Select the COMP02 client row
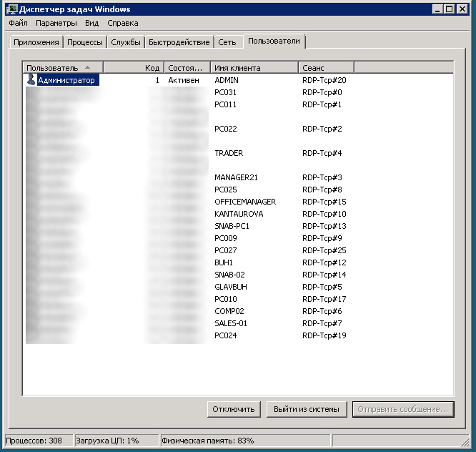Viewport: 476px width, 452px height. (229, 311)
